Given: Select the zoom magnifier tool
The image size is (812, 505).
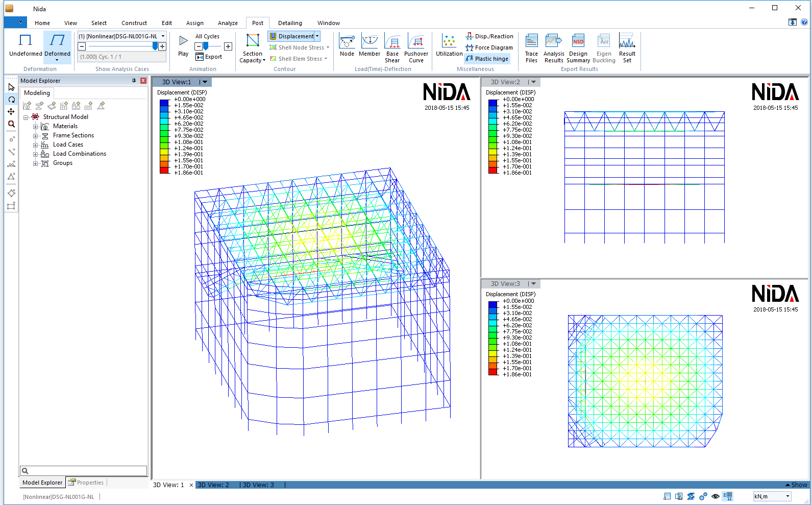Looking at the screenshot, I should point(11,124).
